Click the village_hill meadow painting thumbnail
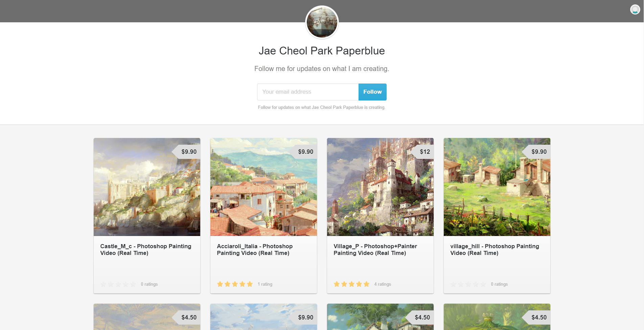This screenshot has width=644, height=330. tap(497, 187)
